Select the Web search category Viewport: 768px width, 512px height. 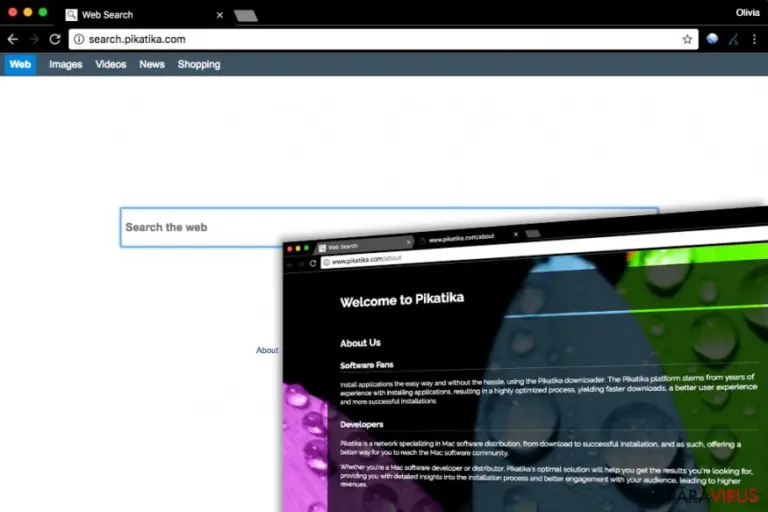pos(20,65)
